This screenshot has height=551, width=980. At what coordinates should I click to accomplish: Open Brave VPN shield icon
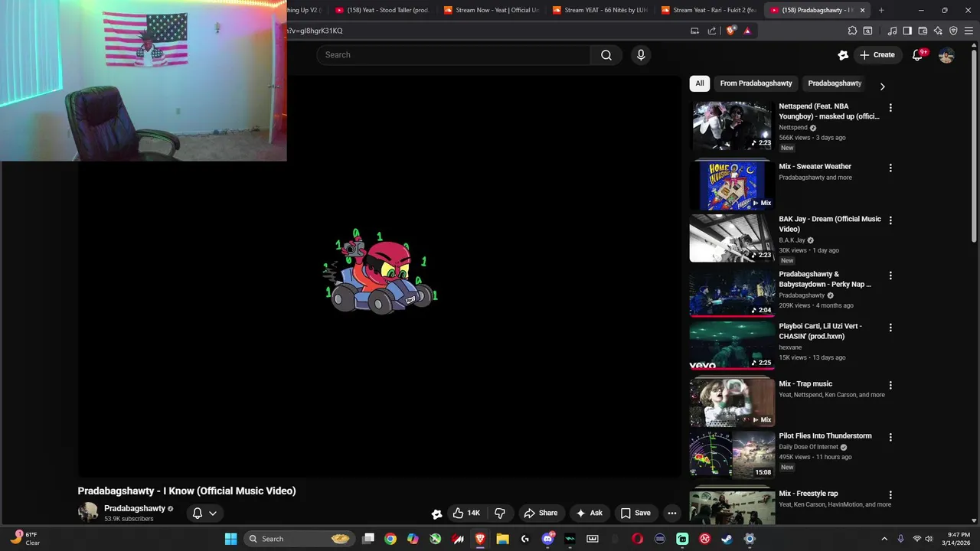[953, 31]
